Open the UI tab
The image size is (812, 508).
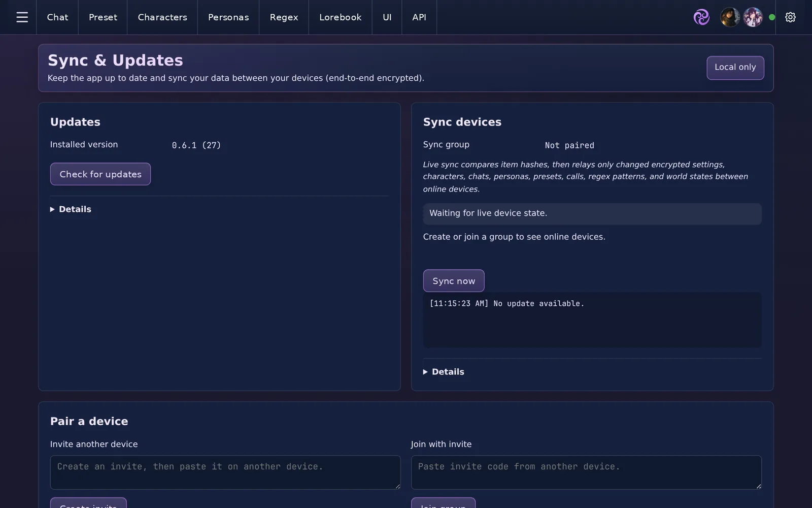pyautogui.click(x=387, y=17)
